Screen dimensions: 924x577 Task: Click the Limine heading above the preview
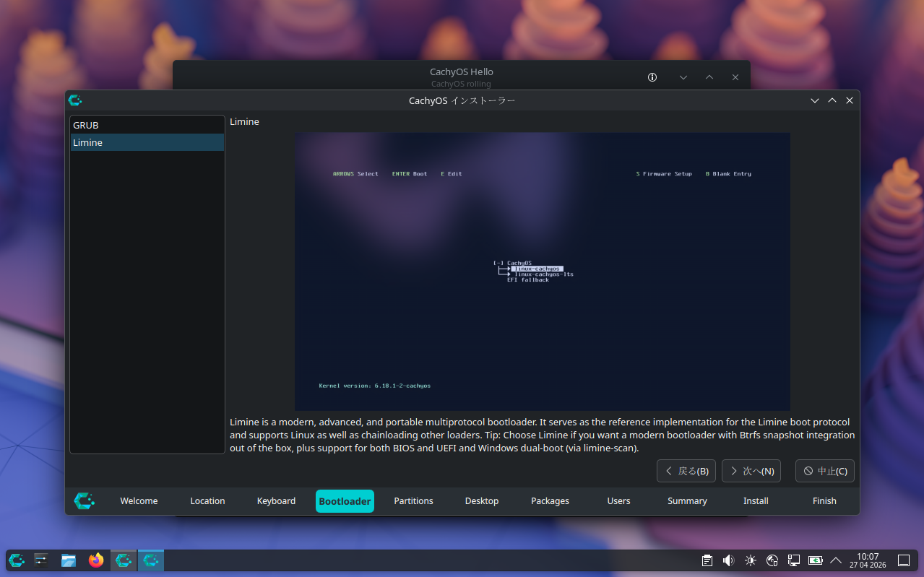pyautogui.click(x=244, y=122)
